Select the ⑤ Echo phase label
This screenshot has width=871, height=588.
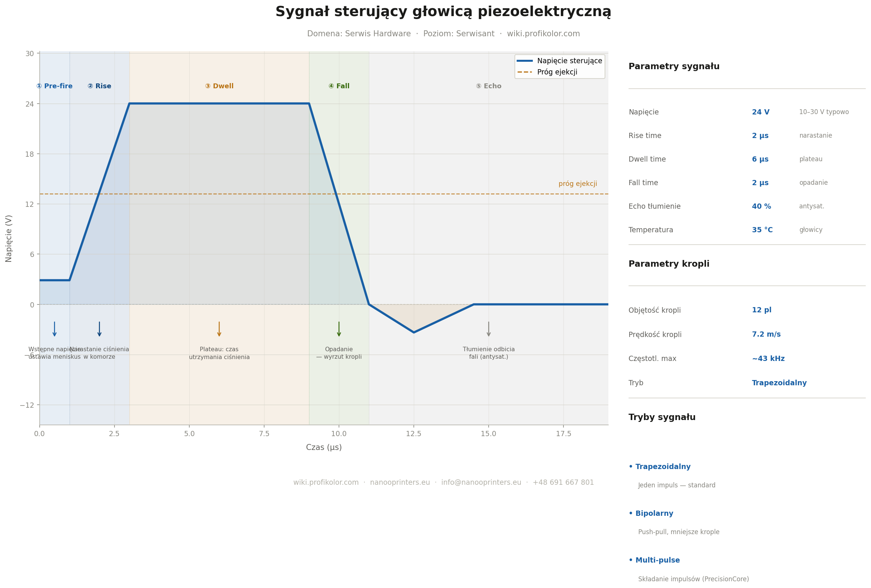click(x=489, y=86)
